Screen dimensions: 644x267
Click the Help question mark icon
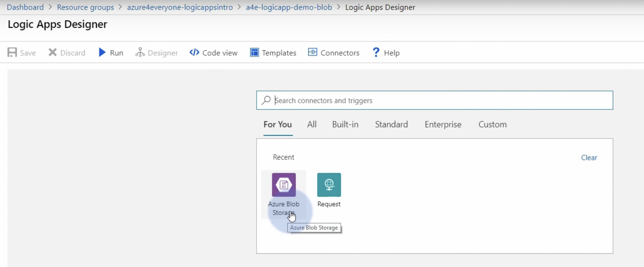tap(376, 52)
